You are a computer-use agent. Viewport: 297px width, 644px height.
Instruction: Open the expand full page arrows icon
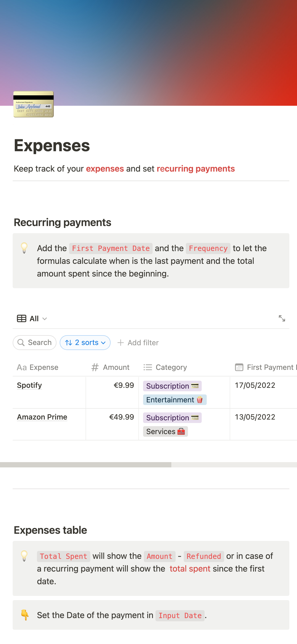[x=282, y=318]
